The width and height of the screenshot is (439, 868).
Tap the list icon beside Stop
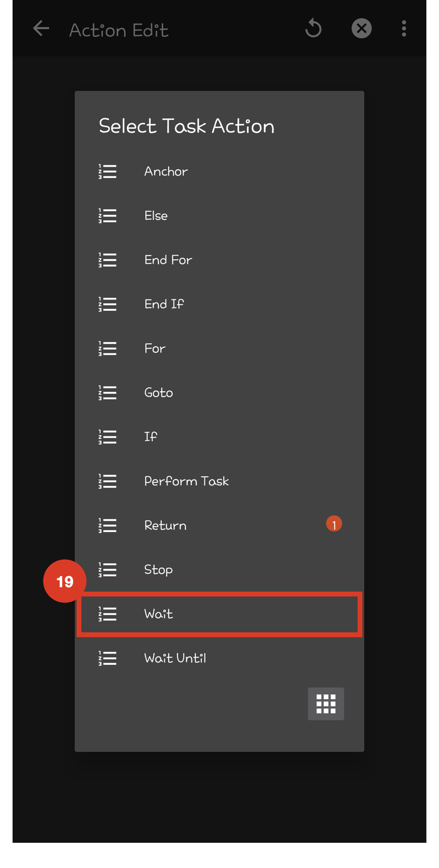coord(108,570)
